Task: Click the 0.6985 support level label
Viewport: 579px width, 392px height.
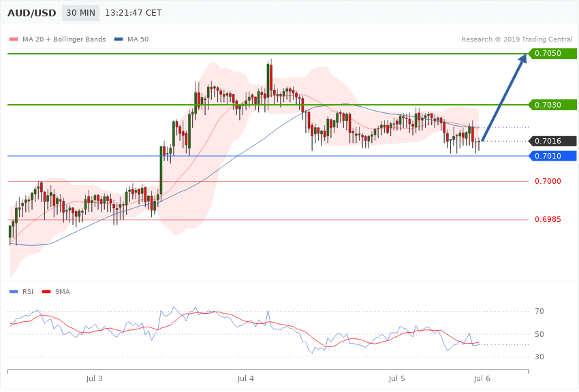Action: pyautogui.click(x=548, y=219)
